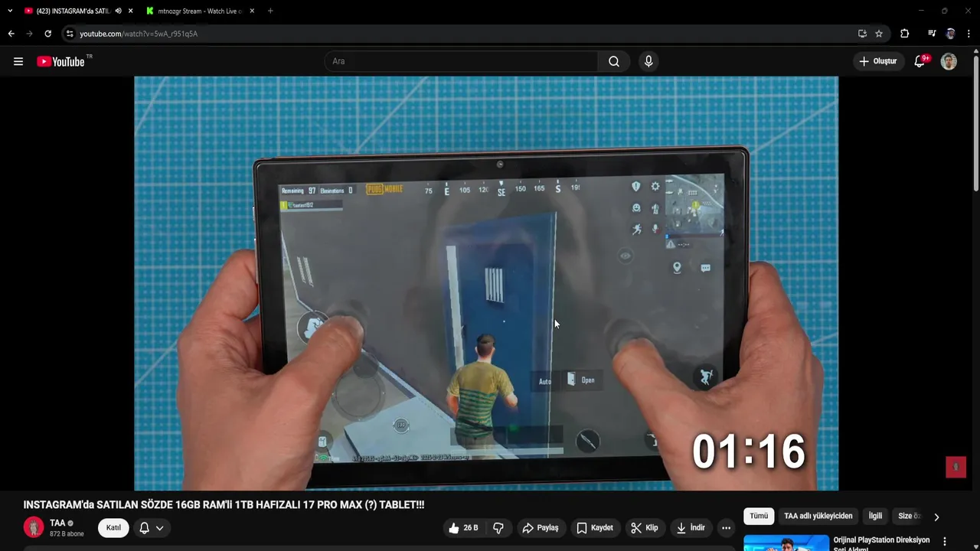Select the partially visible Size öz chip
Image resolution: width=980 pixels, height=551 pixels.
pos(909,517)
